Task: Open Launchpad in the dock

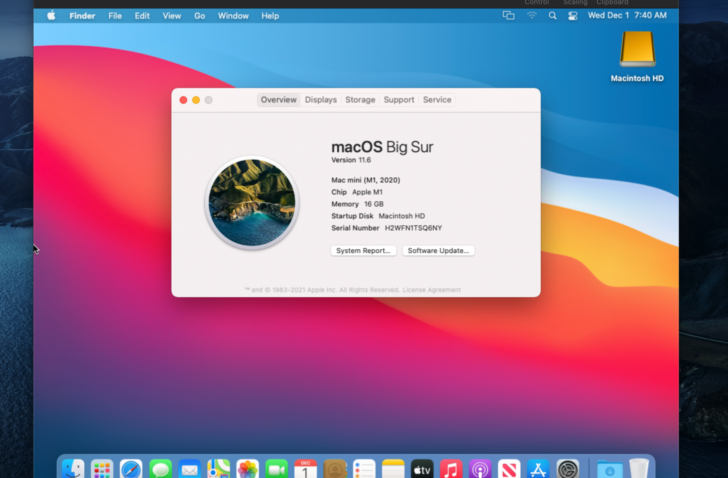Action: tap(102, 469)
